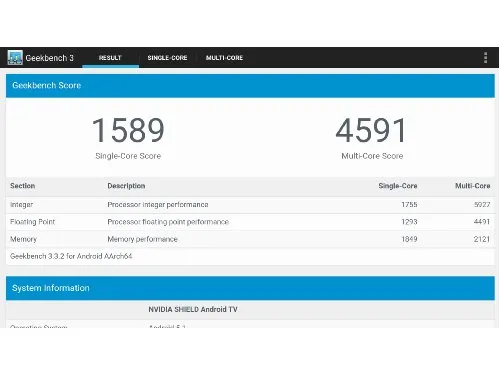Click the Integer single-core value 1755

[x=409, y=205]
